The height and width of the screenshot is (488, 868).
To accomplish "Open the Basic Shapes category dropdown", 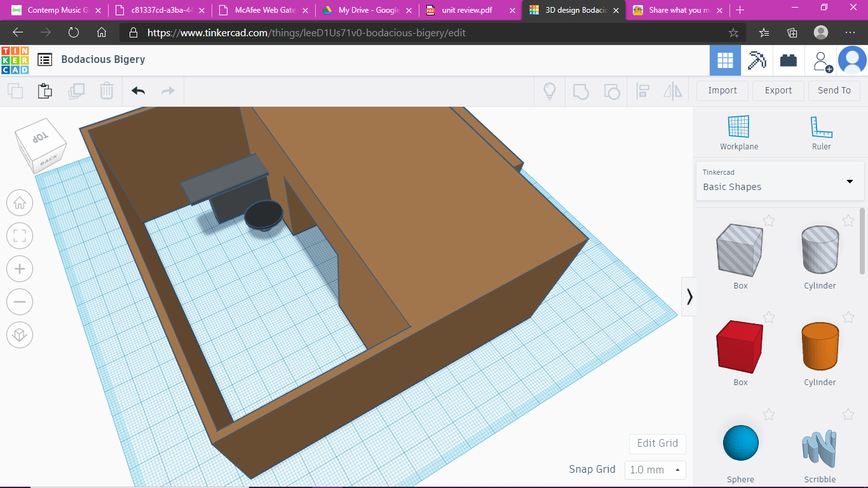I will tap(780, 180).
